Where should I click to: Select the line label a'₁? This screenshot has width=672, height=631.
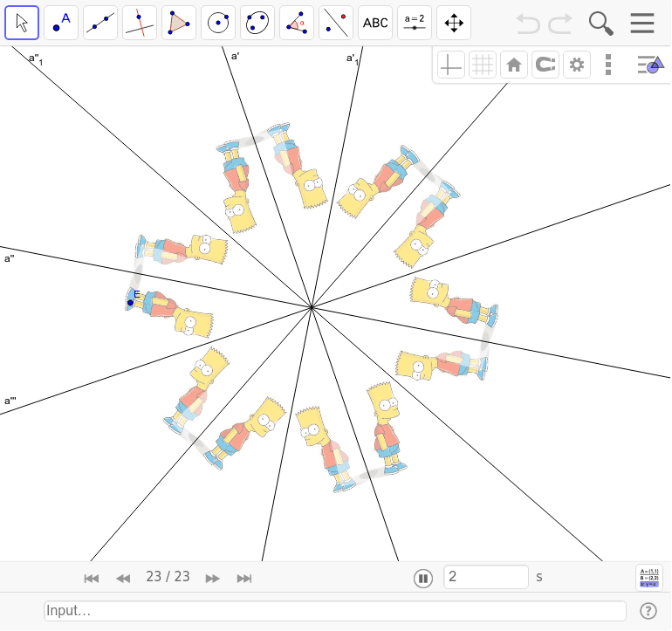tap(353, 58)
